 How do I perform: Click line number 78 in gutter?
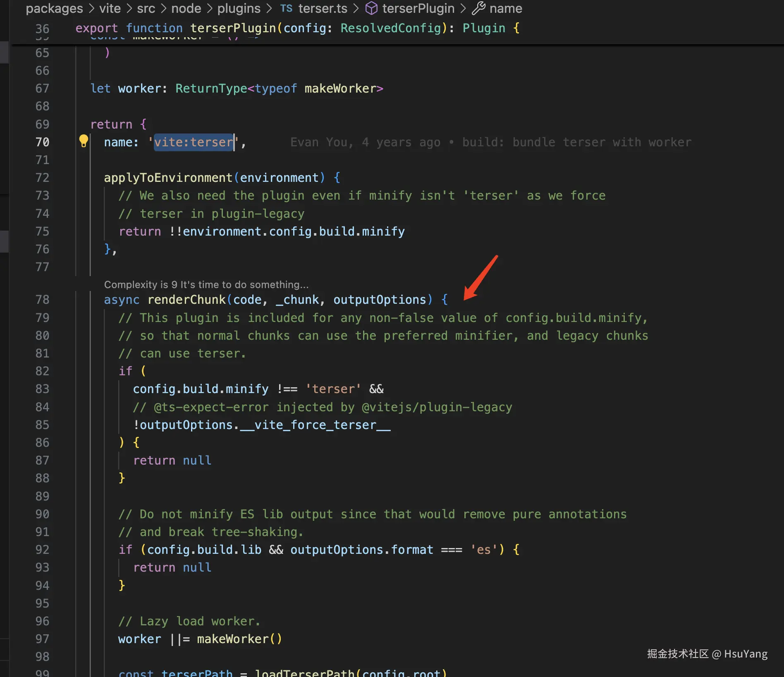(42, 300)
